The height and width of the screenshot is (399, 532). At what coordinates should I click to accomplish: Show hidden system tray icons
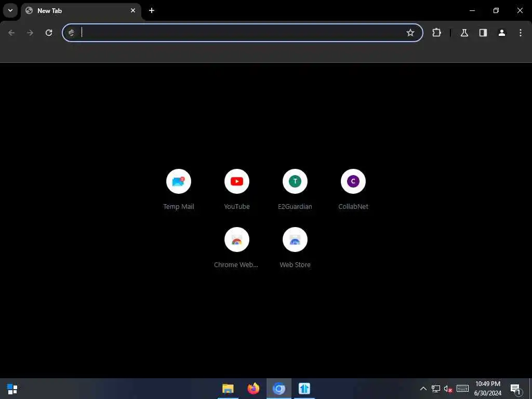coord(423,389)
